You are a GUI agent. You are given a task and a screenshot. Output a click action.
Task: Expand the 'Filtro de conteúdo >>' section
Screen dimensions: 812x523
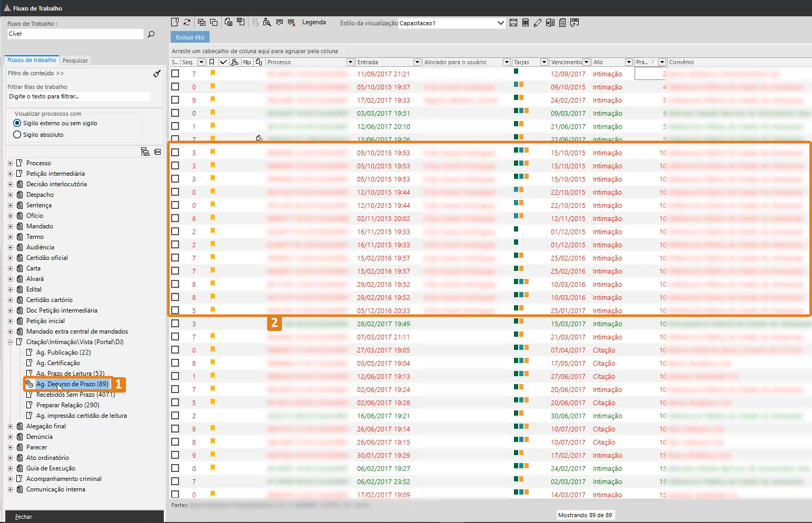(x=36, y=73)
